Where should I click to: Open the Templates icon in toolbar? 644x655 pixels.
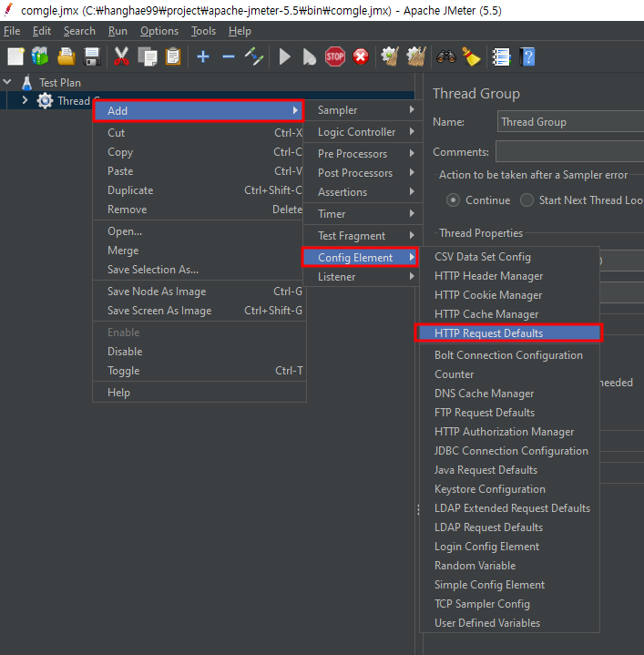[x=40, y=56]
